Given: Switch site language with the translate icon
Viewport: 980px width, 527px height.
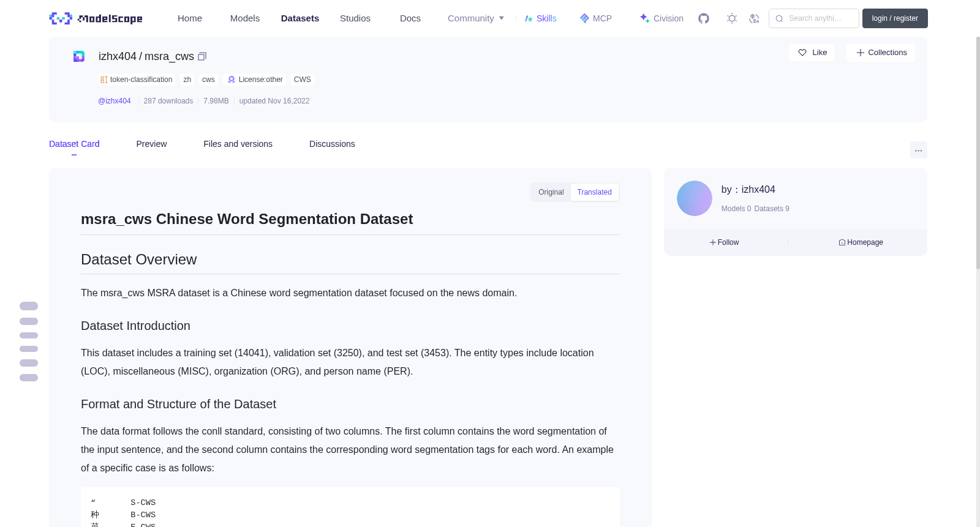Looking at the screenshot, I should (x=754, y=18).
